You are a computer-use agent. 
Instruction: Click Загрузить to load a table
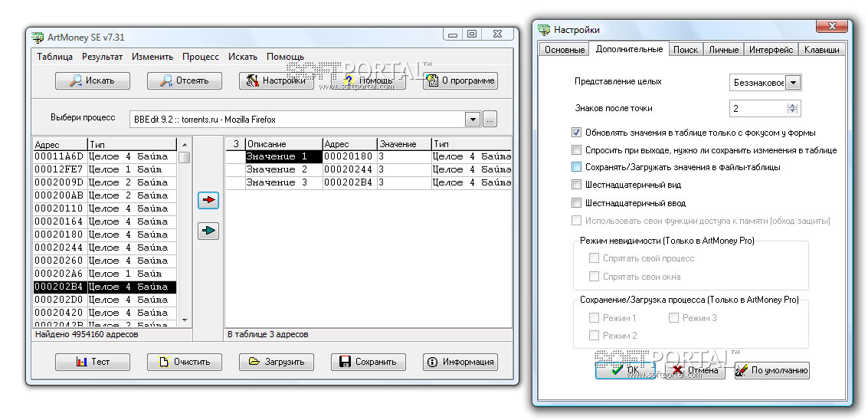277,362
